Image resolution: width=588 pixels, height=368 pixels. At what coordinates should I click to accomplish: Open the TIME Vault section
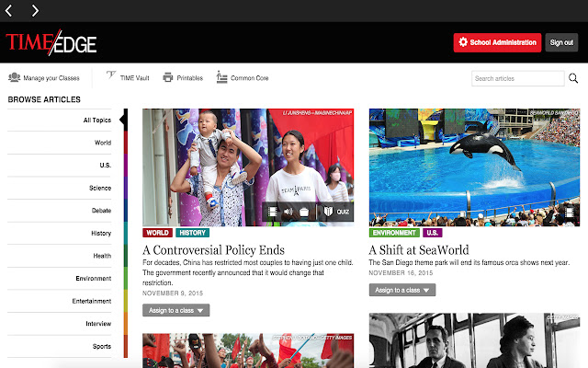click(128, 77)
